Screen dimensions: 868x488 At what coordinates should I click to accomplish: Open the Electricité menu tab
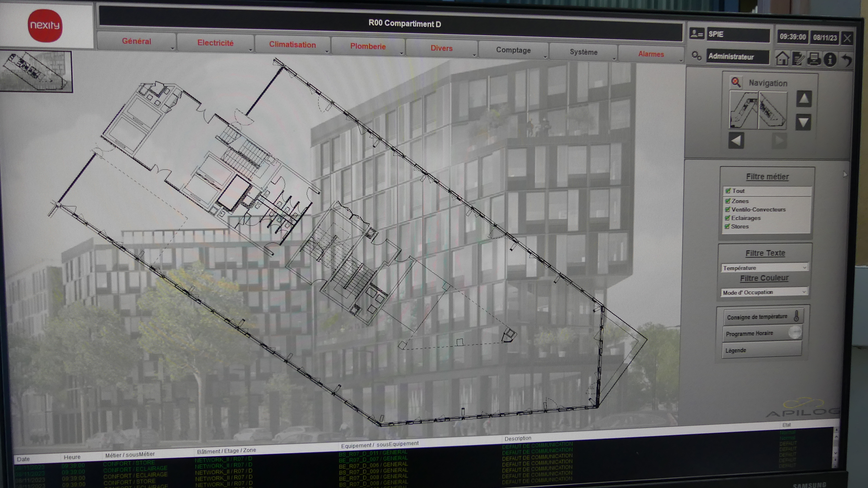tap(215, 43)
